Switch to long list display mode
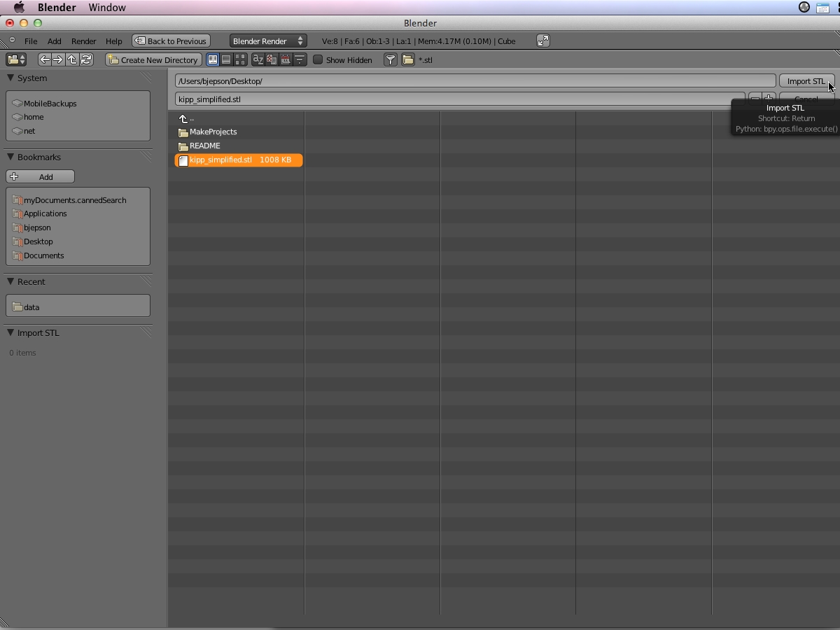 [x=226, y=59]
